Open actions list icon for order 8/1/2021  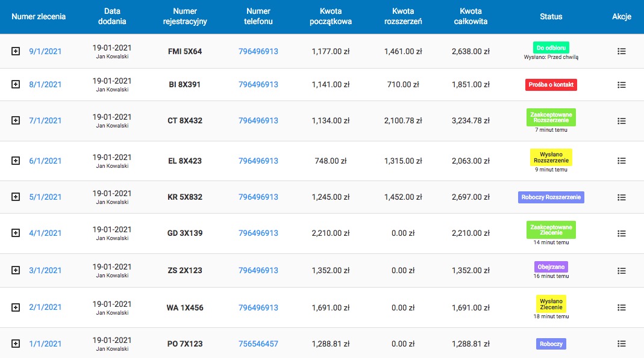pos(622,85)
